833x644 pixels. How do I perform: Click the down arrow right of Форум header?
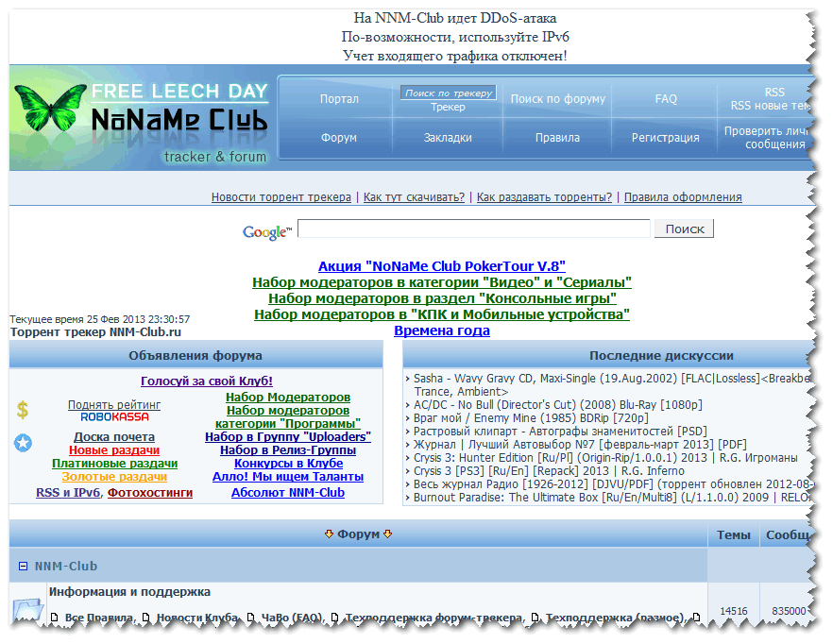click(x=388, y=534)
